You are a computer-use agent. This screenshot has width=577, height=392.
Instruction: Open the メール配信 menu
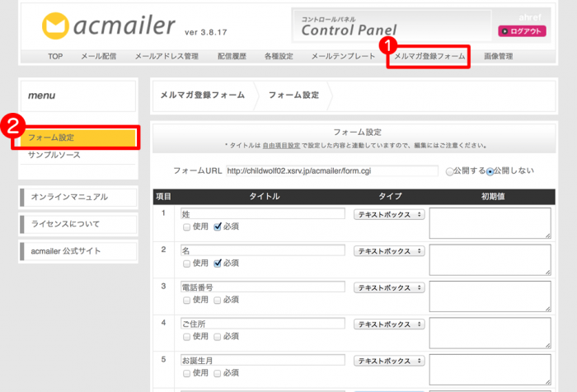click(99, 56)
